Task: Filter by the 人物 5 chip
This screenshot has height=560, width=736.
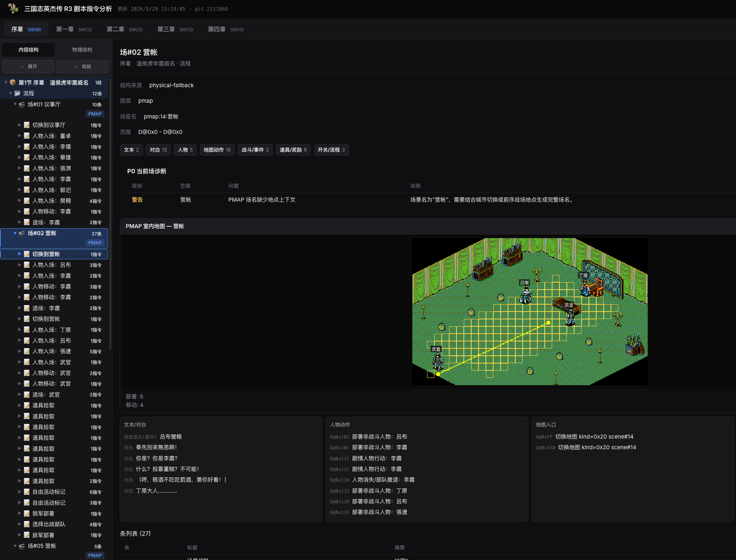Action: (x=185, y=150)
